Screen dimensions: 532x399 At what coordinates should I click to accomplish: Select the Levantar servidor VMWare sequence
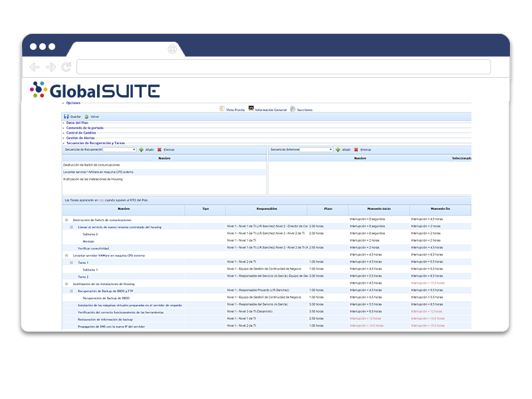coord(100,172)
